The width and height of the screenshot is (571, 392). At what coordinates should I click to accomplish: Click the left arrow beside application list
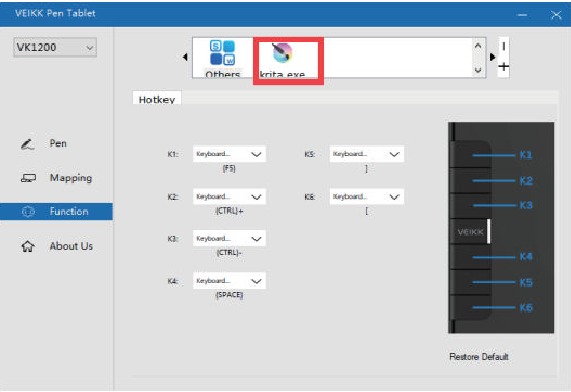(185, 57)
